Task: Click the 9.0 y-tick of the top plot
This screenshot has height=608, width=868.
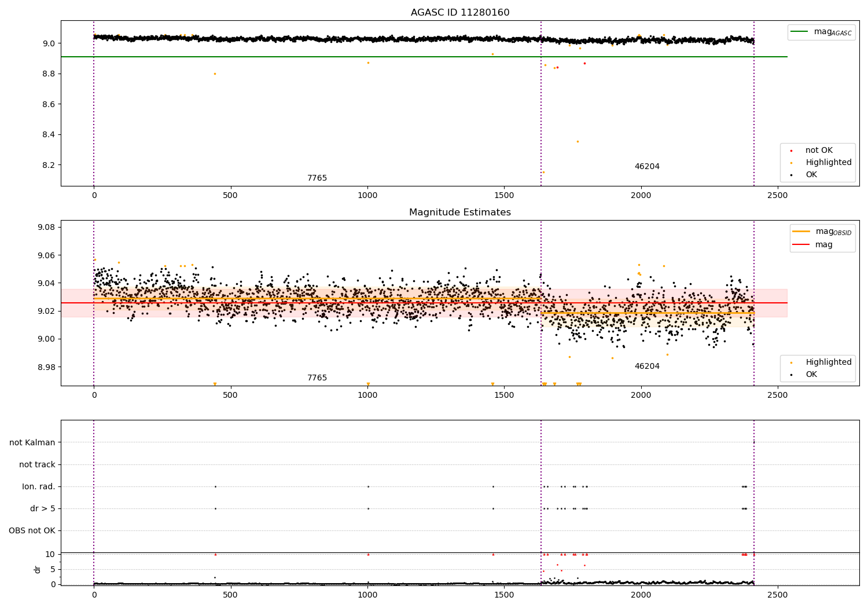Action: coord(49,43)
